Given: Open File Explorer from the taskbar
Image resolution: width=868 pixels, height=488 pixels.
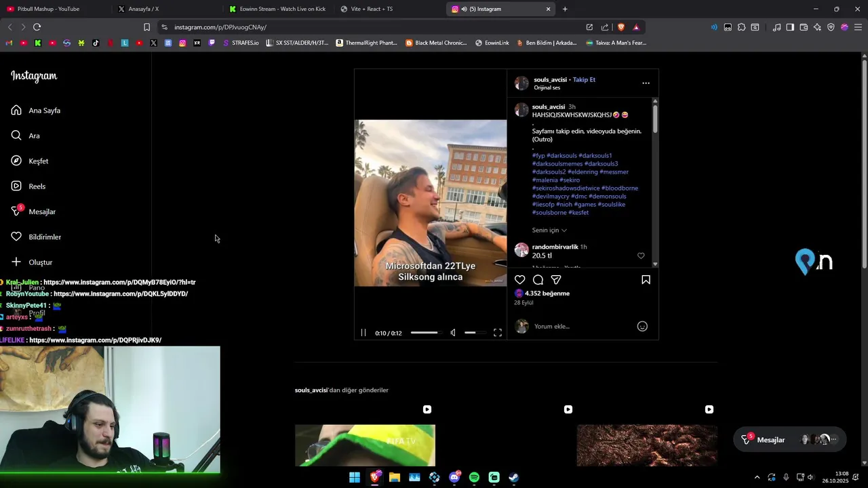Looking at the screenshot, I should 394,477.
